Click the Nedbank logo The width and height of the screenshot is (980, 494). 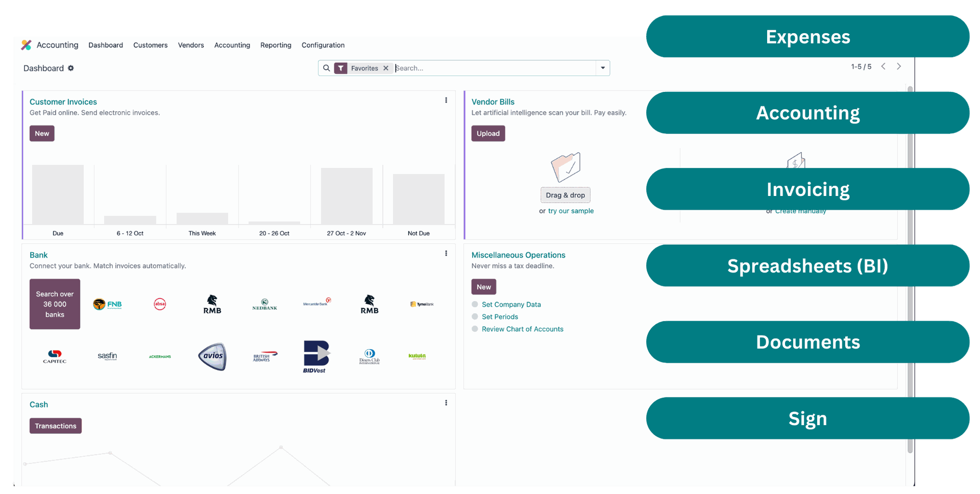click(265, 305)
